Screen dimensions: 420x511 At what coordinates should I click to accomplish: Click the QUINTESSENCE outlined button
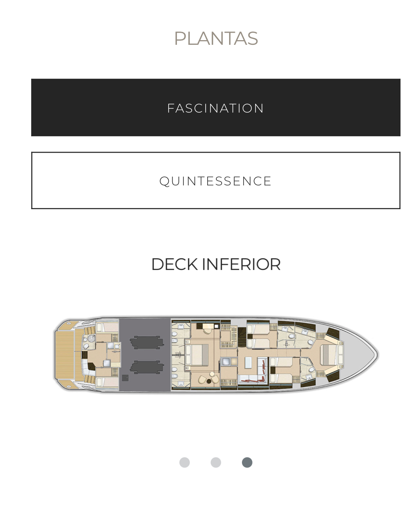(215, 180)
